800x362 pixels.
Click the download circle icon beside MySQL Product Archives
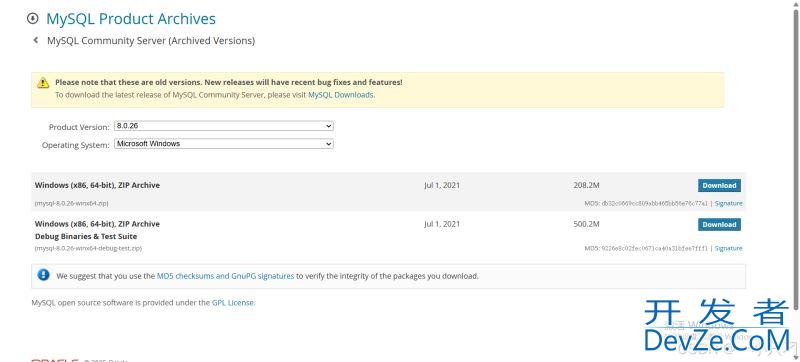[33, 18]
